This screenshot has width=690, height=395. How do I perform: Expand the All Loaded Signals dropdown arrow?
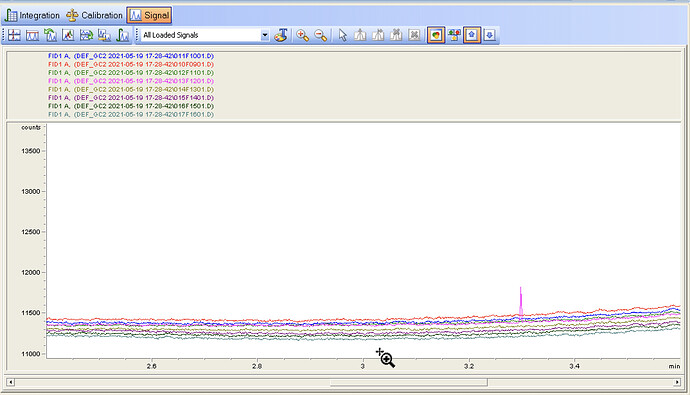pyautogui.click(x=265, y=35)
